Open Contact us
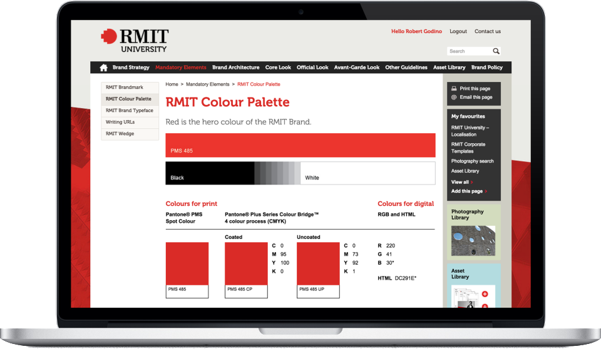The width and height of the screenshot is (601, 364). pos(488,31)
